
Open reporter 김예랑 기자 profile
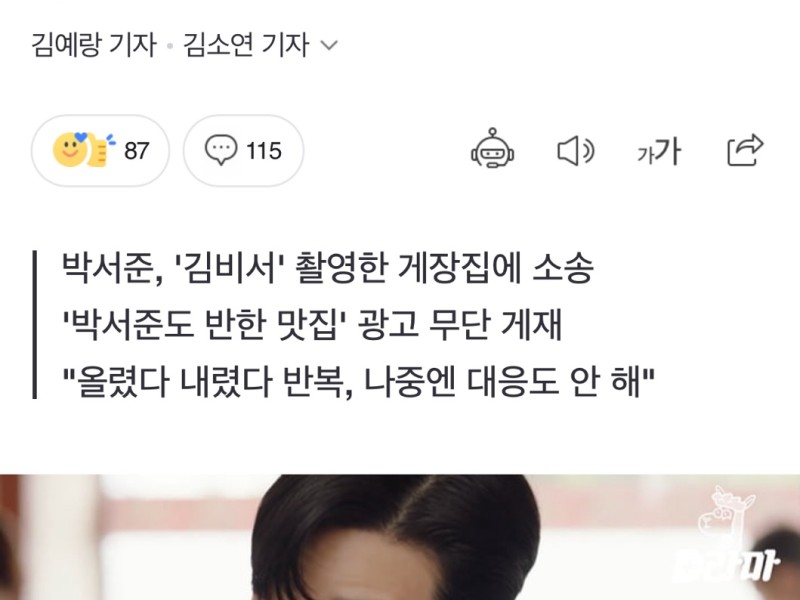point(94,45)
